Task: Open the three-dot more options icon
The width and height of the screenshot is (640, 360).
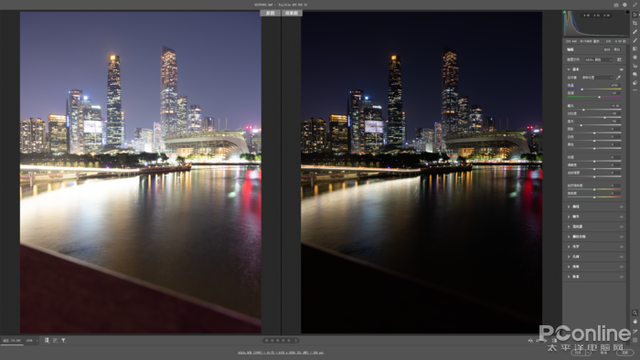Action: (635, 90)
